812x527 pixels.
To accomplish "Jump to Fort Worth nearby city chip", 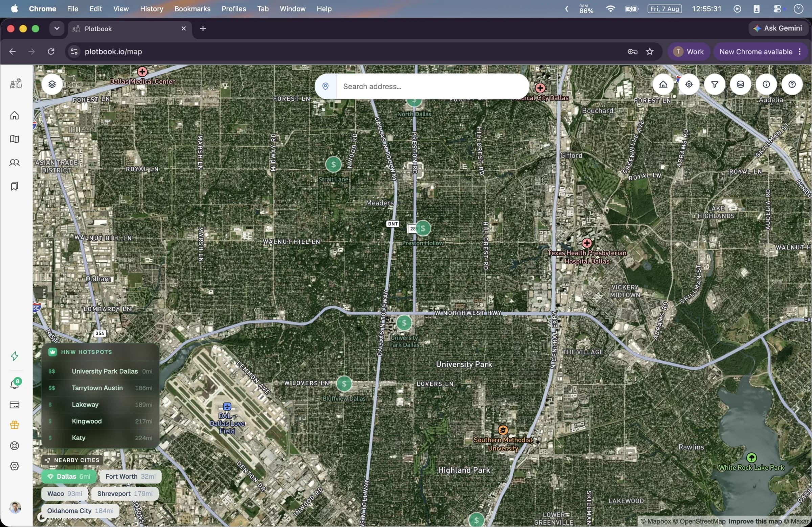I will coord(130,477).
